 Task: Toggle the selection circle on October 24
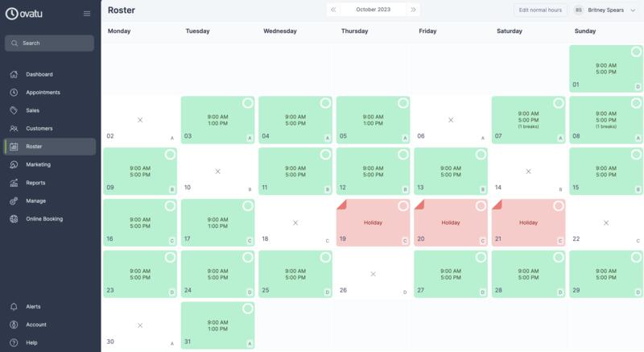click(x=248, y=257)
